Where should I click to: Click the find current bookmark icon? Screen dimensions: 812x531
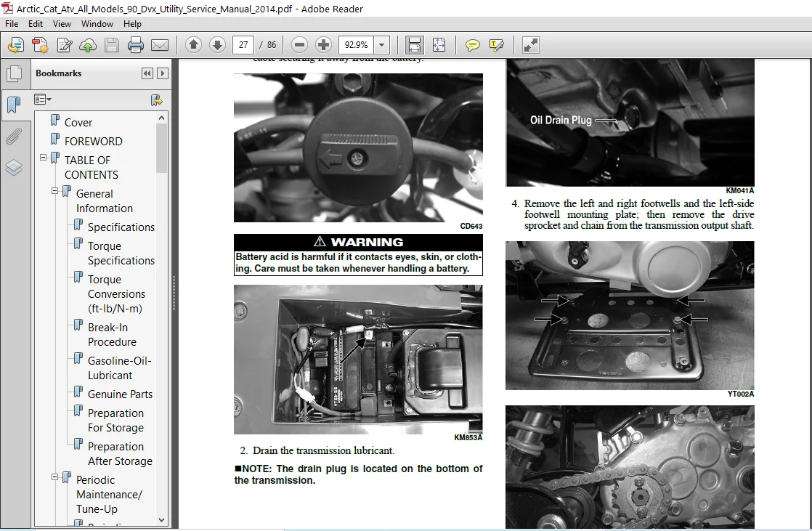point(156,100)
